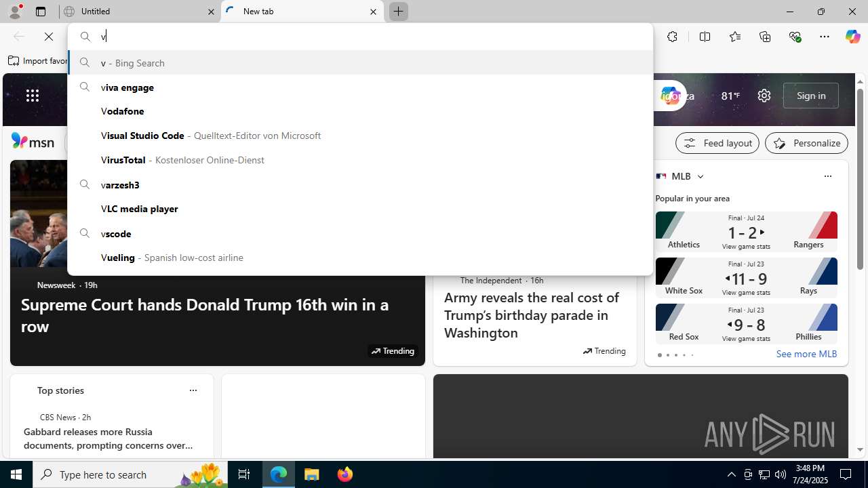Open Task View in the taskbar
This screenshot has height=488, width=868.
[x=244, y=474]
